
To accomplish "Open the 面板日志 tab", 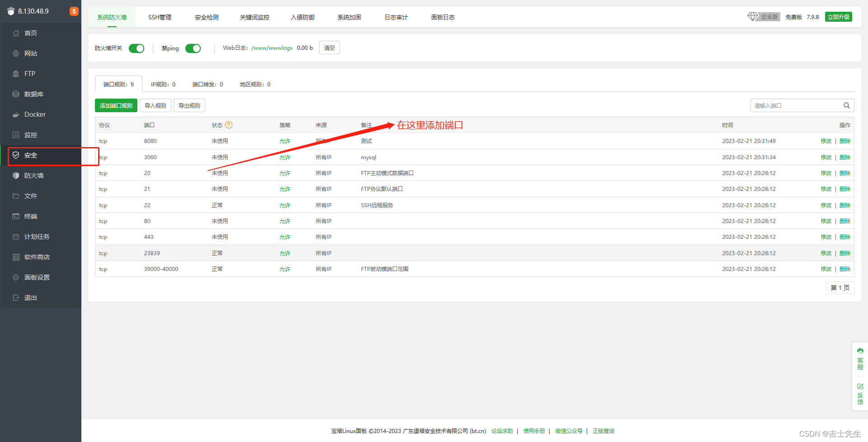I will [443, 17].
